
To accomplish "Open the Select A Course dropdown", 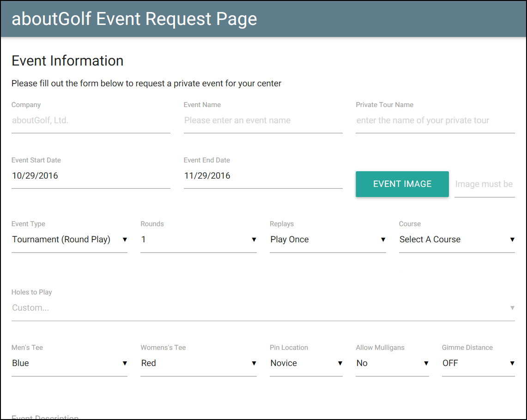I will 457,240.
